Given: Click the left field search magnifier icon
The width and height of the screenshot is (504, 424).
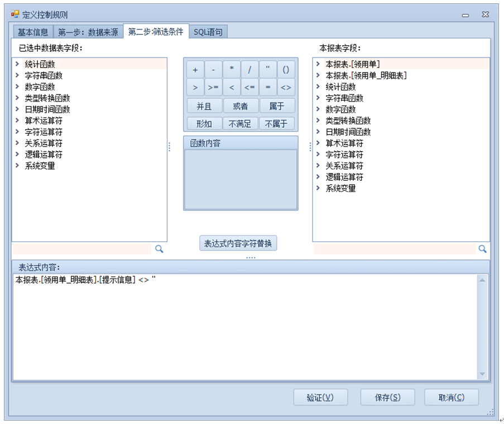Looking at the screenshot, I should point(159,249).
